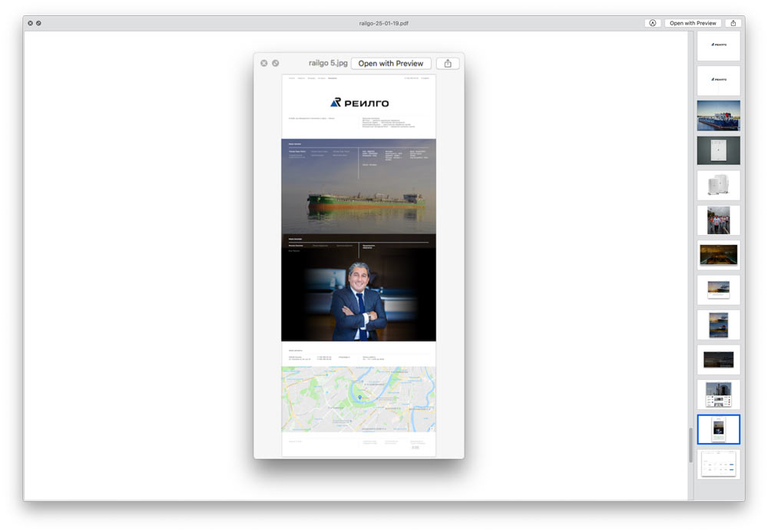
Task: Click Open with Preview in the railgo 5.jpg preview
Action: [390, 63]
